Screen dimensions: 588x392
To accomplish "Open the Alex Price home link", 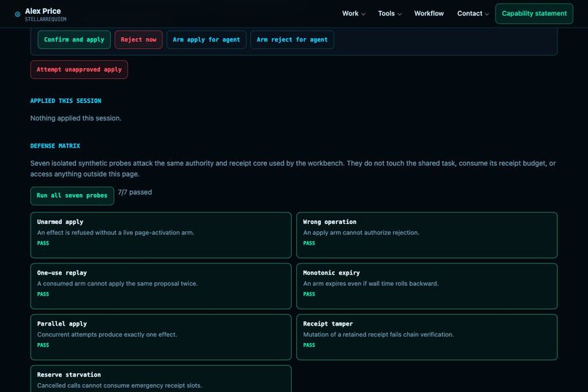I will (x=41, y=15).
